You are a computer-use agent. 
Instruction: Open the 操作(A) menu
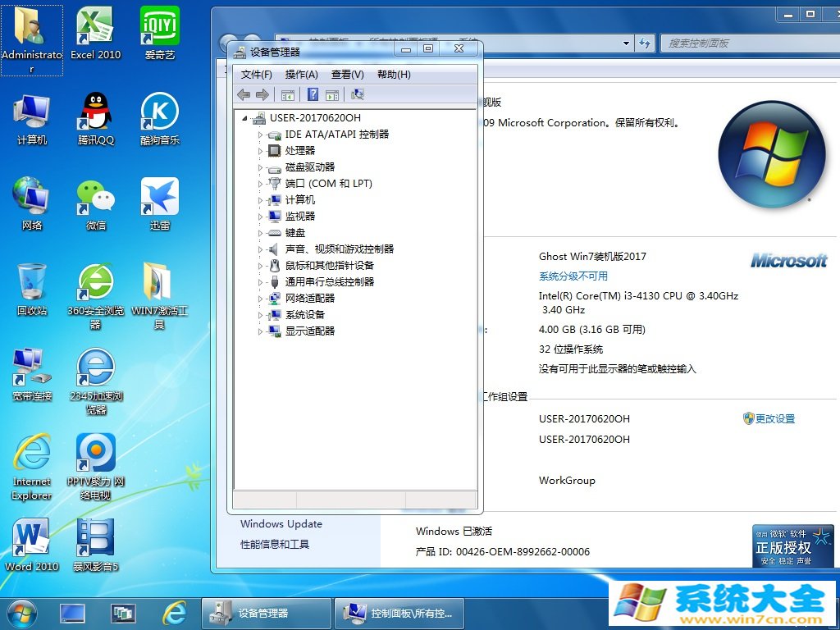(301, 75)
